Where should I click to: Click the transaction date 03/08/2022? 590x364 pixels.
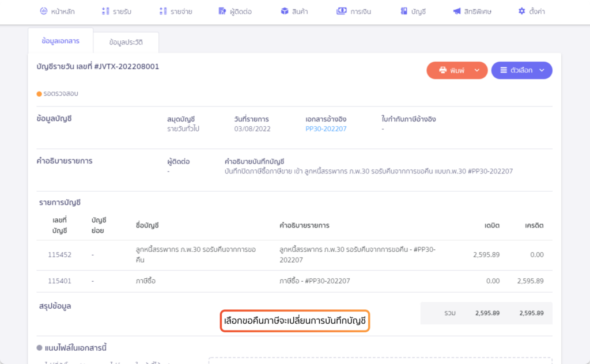coord(252,129)
